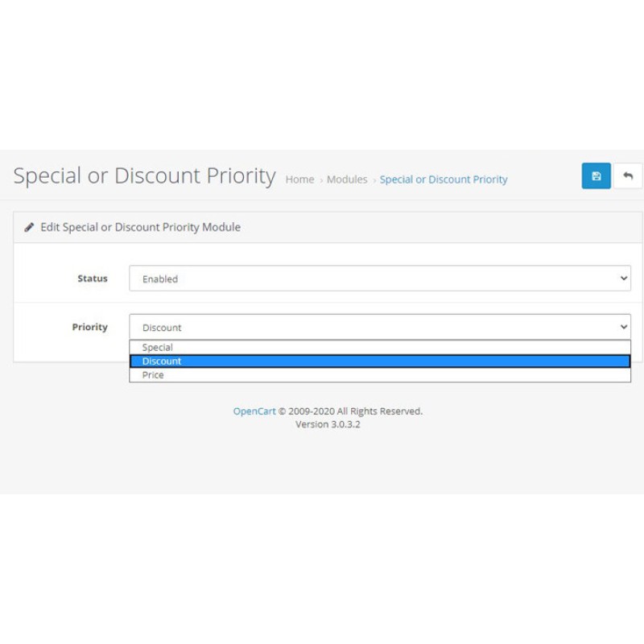This screenshot has width=644, height=644.
Task: Click the Status field label
Action: [x=93, y=279]
